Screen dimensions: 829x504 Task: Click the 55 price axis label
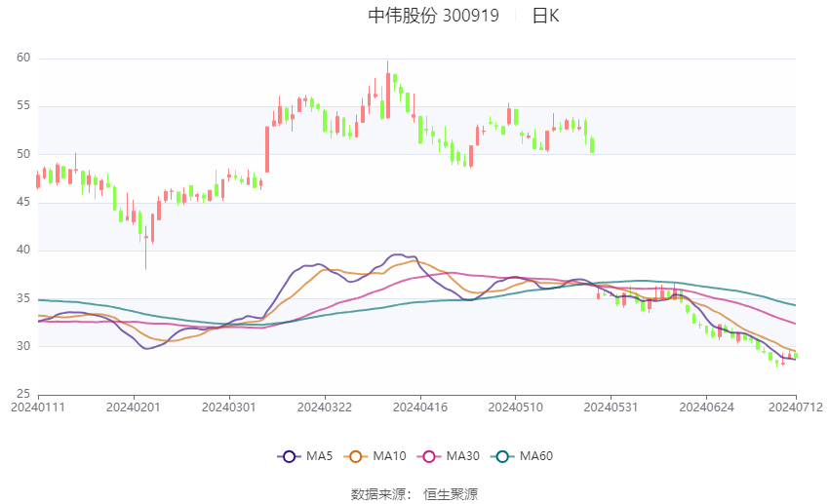pyautogui.click(x=23, y=106)
